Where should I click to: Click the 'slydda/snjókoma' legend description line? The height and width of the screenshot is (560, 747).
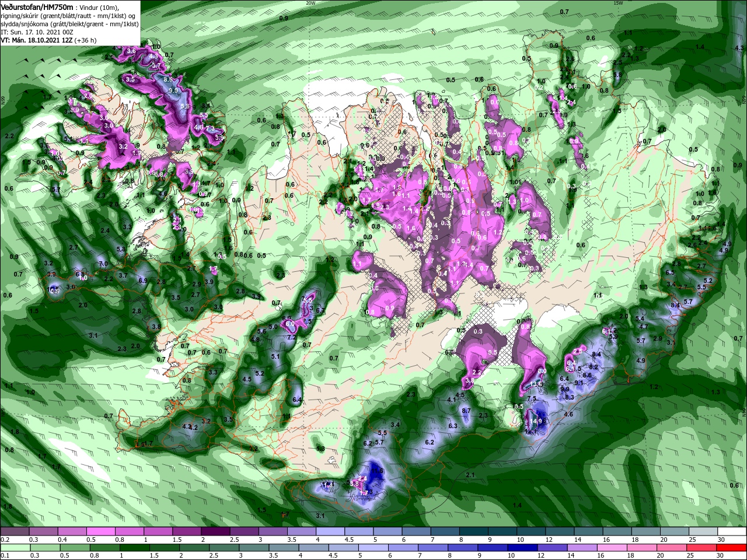(x=69, y=24)
